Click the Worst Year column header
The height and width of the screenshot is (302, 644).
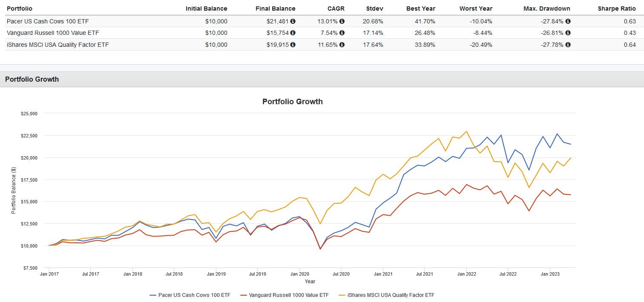click(476, 9)
